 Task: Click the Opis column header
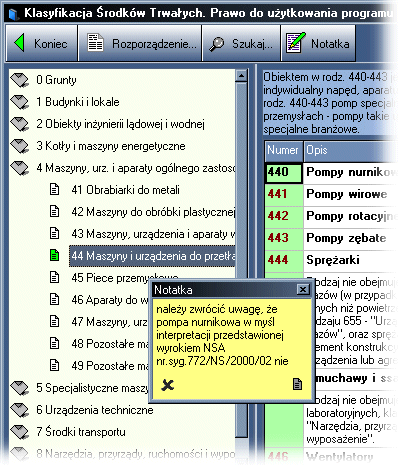(350, 150)
